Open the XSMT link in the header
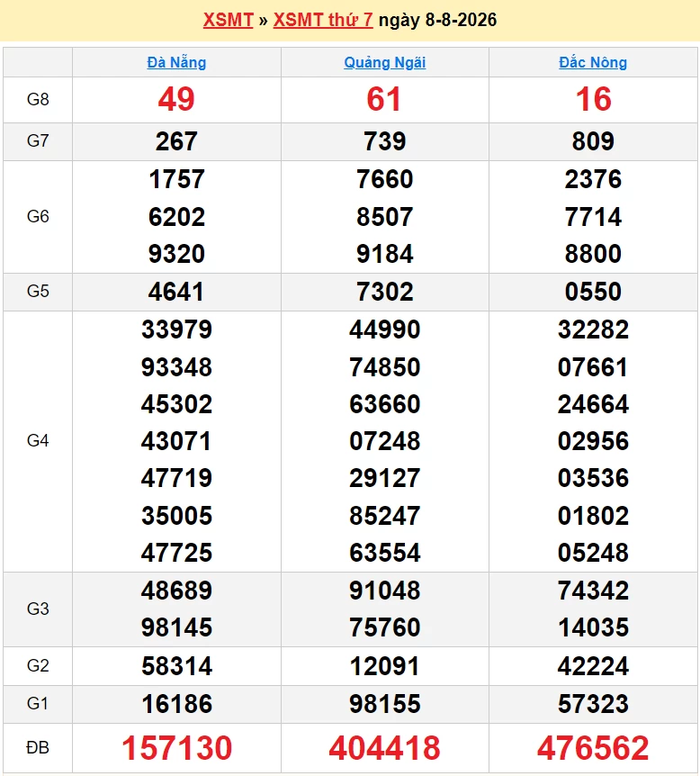 pos(228,20)
